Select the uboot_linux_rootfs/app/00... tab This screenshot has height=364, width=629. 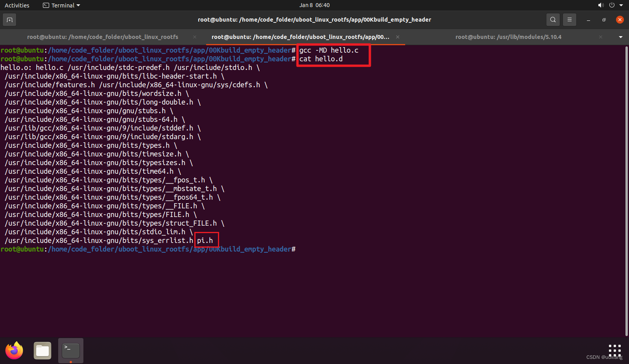pyautogui.click(x=301, y=37)
